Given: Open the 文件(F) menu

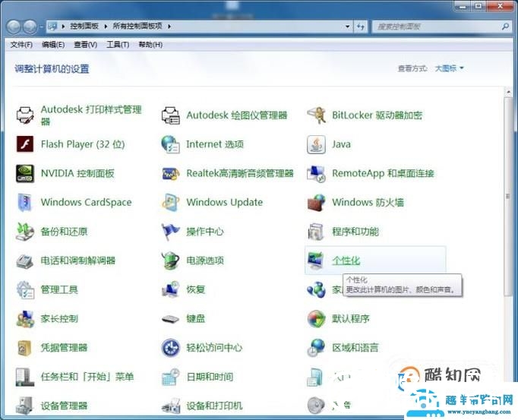Looking at the screenshot, I should point(21,45).
